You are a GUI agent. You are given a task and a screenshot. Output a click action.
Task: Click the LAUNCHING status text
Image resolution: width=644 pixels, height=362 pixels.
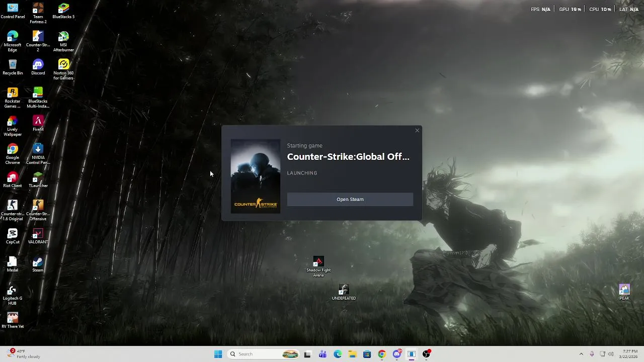point(302,173)
